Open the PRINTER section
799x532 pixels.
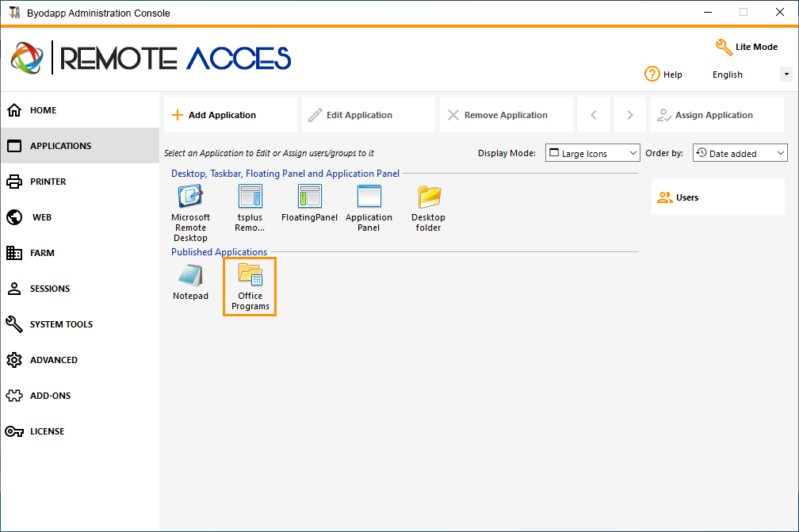click(x=80, y=182)
